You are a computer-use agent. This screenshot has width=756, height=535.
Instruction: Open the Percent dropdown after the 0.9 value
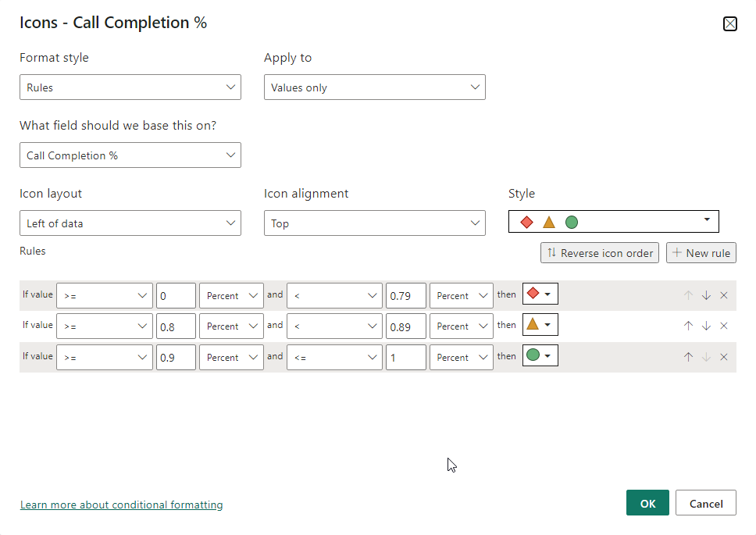pos(231,357)
